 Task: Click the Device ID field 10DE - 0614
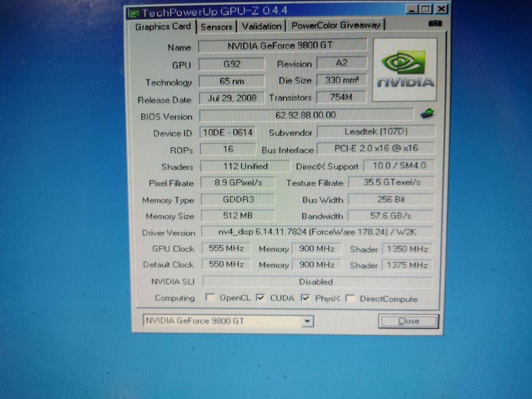click(x=228, y=133)
